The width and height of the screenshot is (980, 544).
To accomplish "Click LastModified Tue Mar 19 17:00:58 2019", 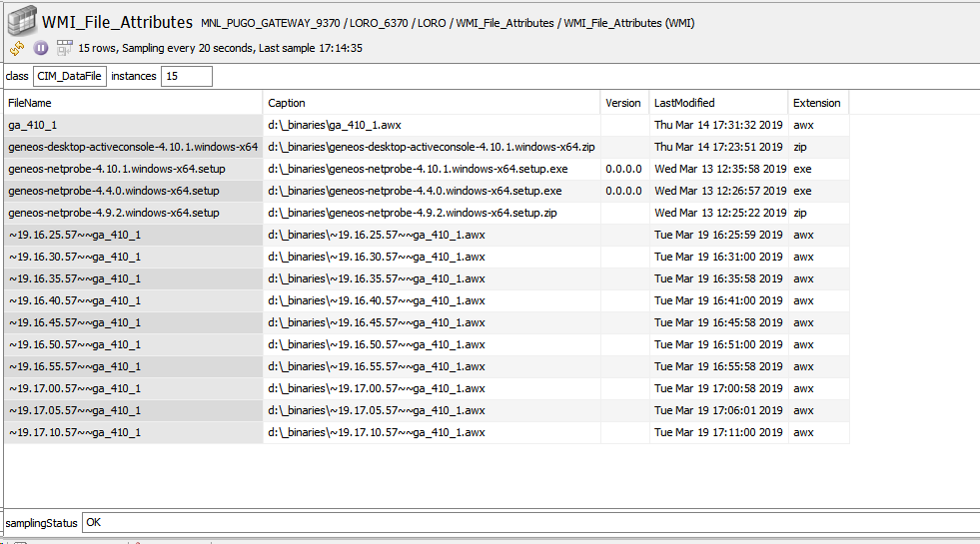I will (x=718, y=388).
